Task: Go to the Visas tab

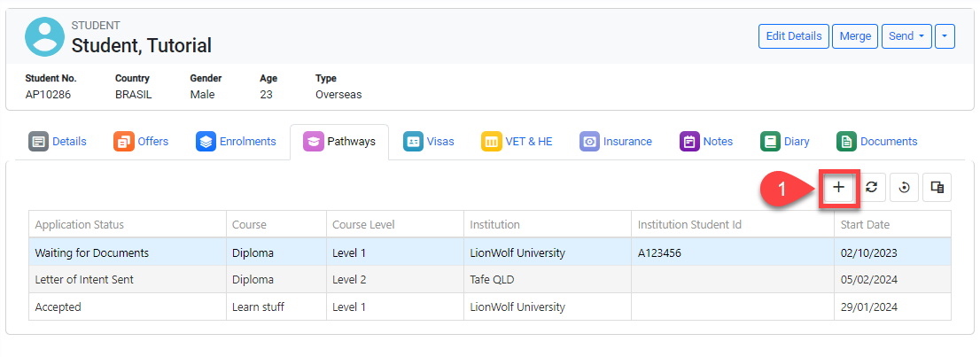Action: pyautogui.click(x=429, y=142)
